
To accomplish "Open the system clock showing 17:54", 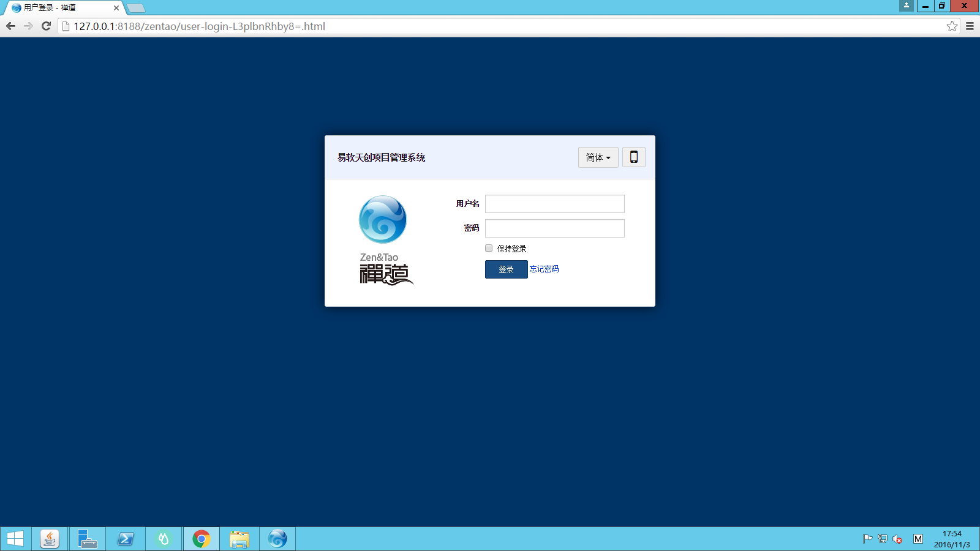I will pos(952,539).
